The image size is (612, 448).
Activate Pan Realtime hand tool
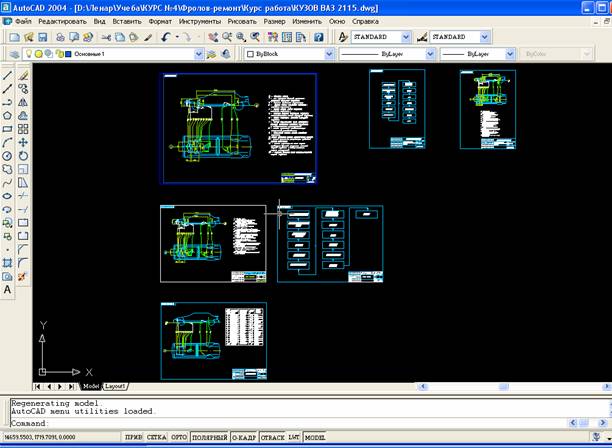213,37
